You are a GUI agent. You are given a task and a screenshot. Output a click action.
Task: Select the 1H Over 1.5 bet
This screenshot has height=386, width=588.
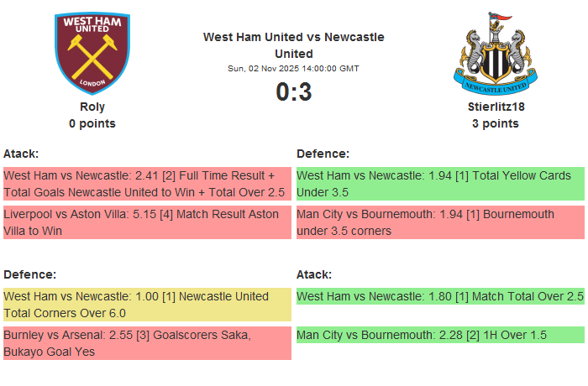pos(440,335)
